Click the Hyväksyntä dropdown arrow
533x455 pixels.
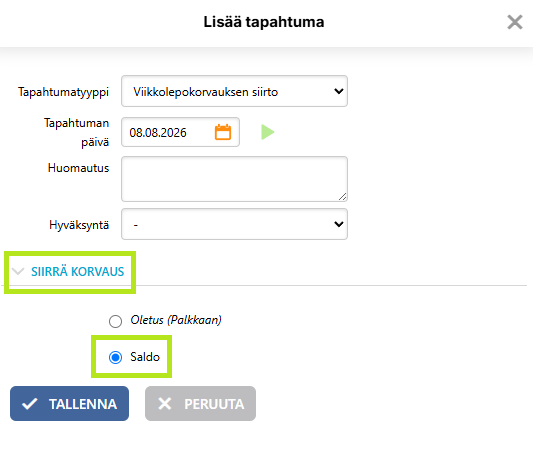coord(339,224)
